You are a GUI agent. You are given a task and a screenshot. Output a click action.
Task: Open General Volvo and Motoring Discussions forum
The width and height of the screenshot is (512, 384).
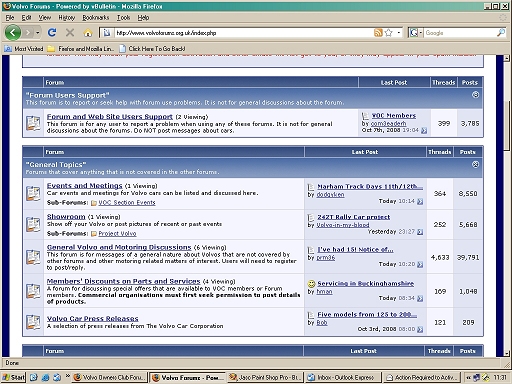tap(119, 247)
